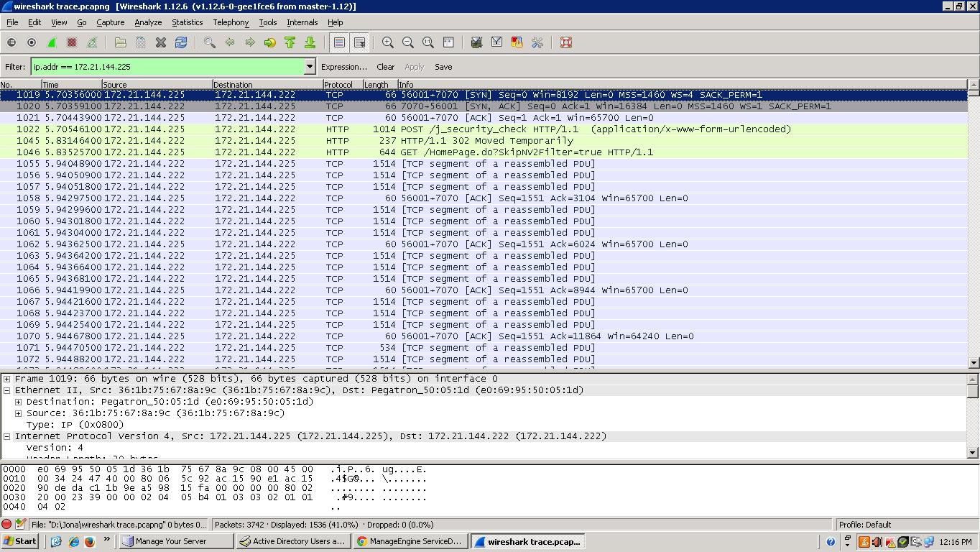The image size is (980, 552).
Task: Open the display filter history dropdown
Action: (310, 67)
